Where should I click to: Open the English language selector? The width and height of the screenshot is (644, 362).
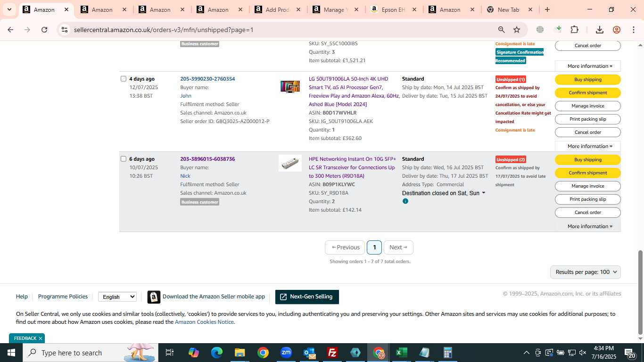[117, 296]
